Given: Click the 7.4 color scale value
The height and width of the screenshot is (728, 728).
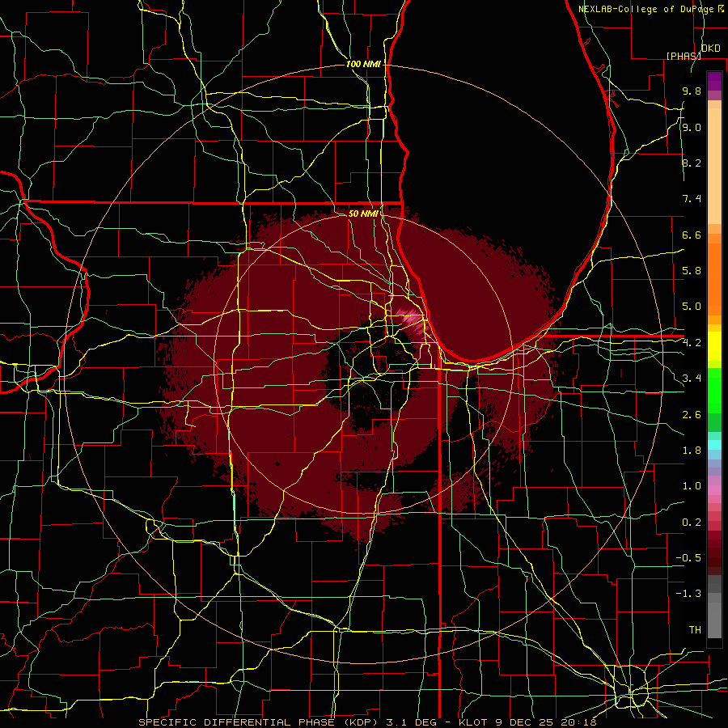Looking at the screenshot, I should pyautogui.click(x=692, y=199).
